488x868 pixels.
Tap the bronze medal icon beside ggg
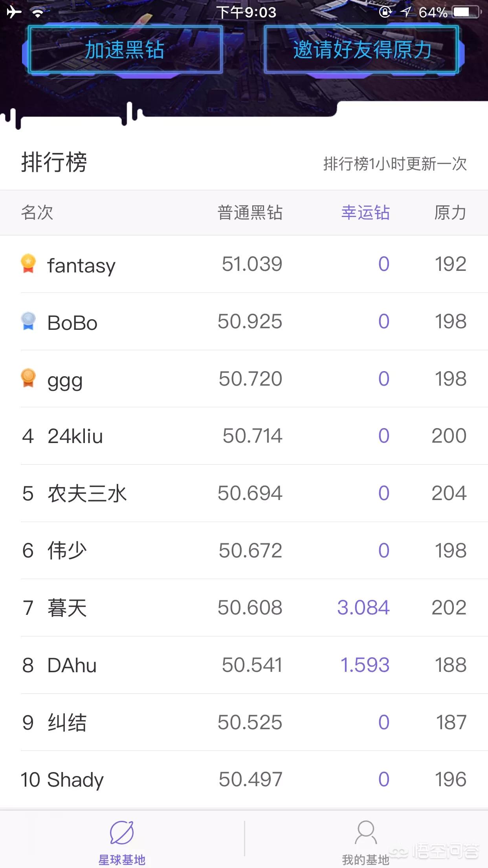(28, 378)
